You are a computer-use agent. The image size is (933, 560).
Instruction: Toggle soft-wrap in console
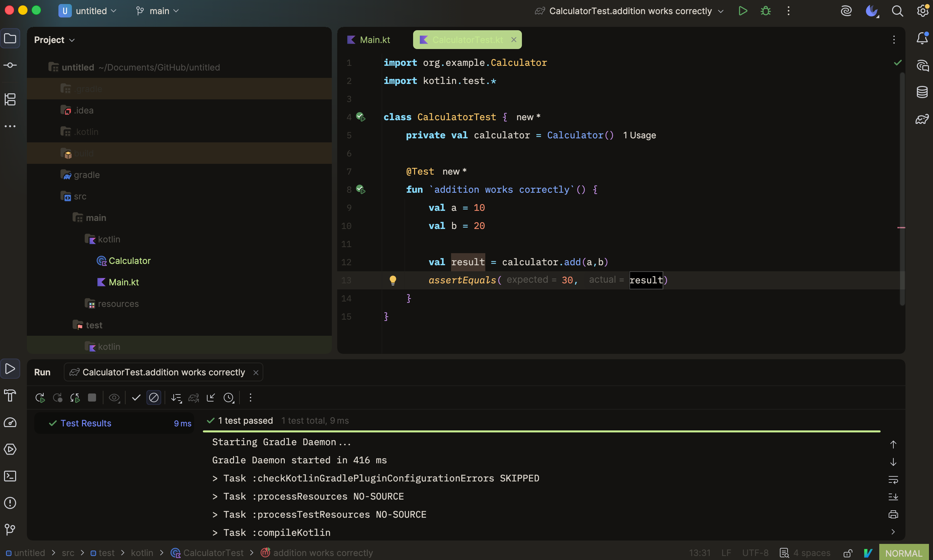(893, 480)
